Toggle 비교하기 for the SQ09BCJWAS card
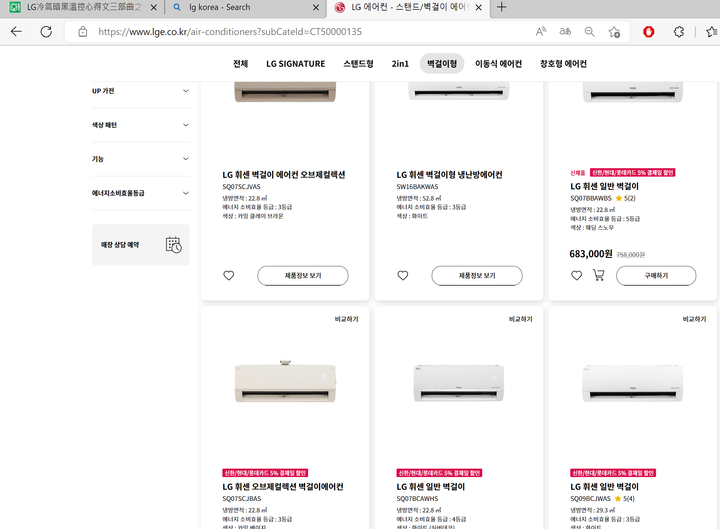The width and height of the screenshot is (720, 529). 694,319
